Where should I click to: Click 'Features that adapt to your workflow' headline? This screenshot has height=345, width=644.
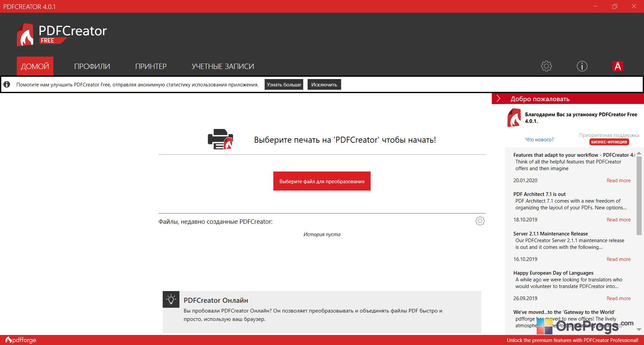[574, 155]
